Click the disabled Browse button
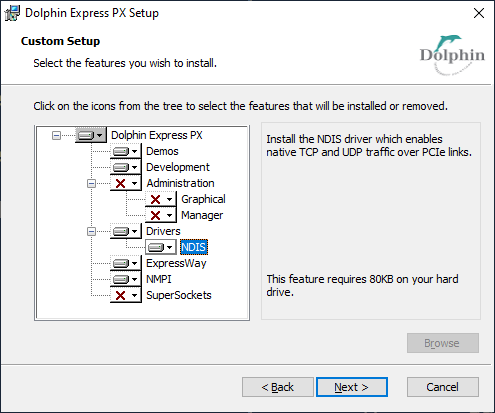495x413 pixels. [x=443, y=343]
